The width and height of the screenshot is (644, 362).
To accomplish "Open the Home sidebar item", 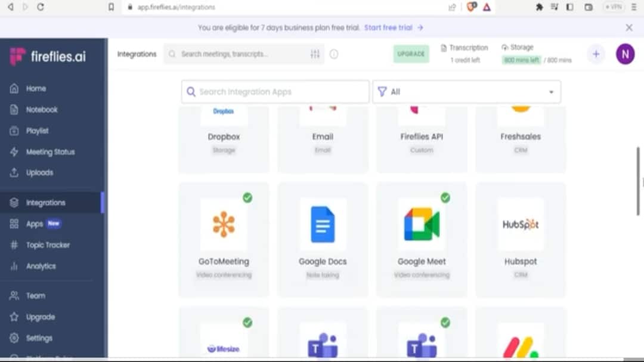I will [36, 88].
